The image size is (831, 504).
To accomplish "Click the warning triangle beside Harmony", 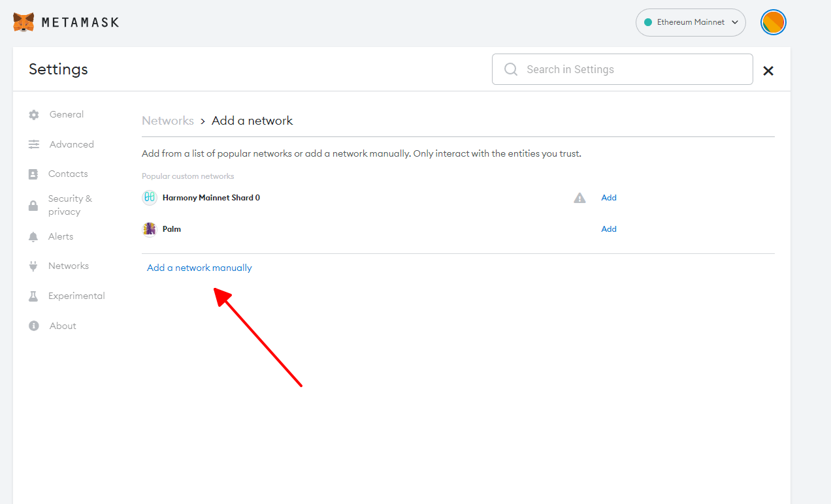I will click(x=579, y=198).
